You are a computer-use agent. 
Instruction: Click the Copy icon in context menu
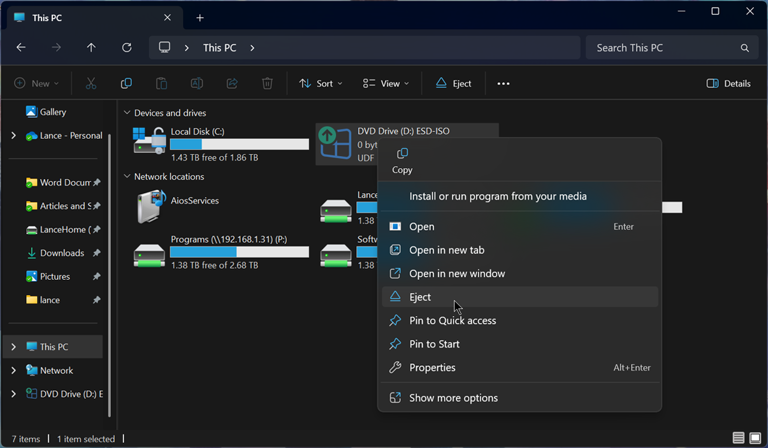[402, 154]
